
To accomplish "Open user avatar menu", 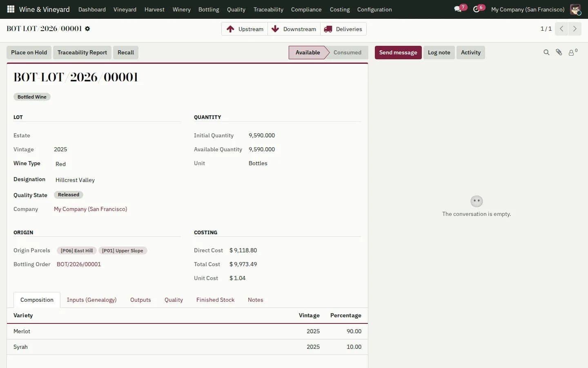I will pyautogui.click(x=575, y=9).
